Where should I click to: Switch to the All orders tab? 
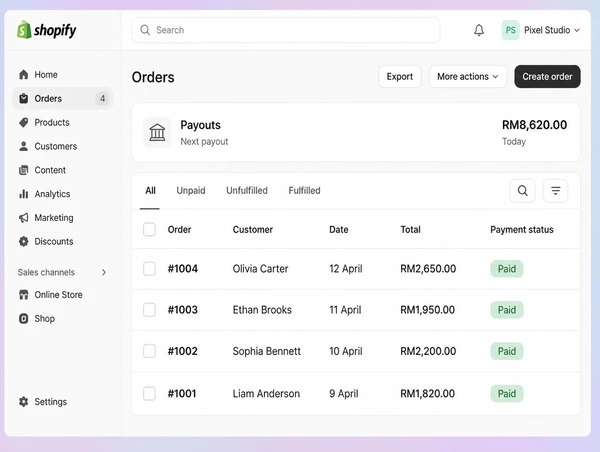coord(150,191)
